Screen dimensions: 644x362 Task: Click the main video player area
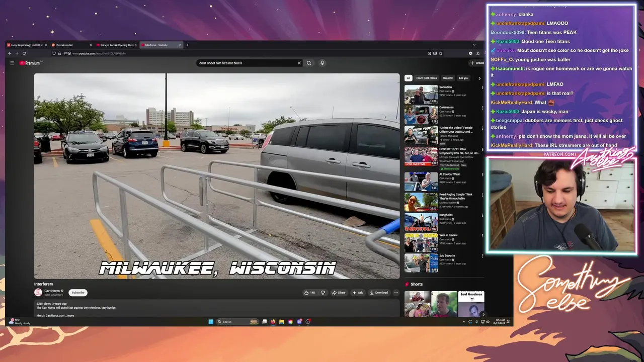(217, 176)
